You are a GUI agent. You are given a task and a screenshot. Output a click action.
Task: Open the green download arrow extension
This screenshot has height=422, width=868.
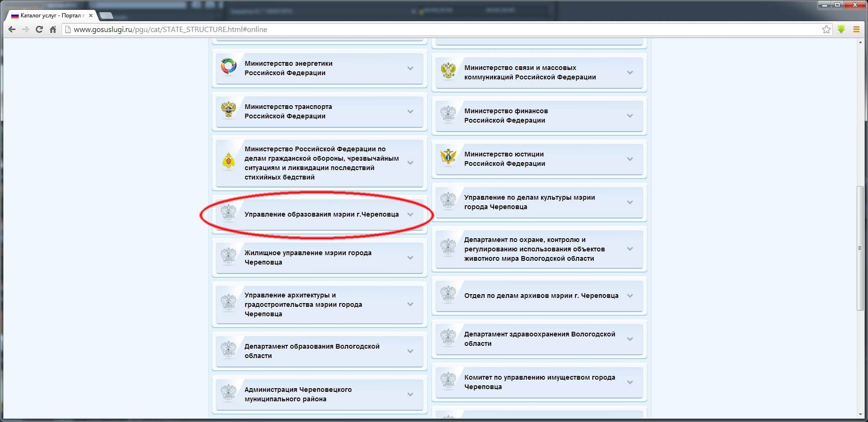coord(841,29)
